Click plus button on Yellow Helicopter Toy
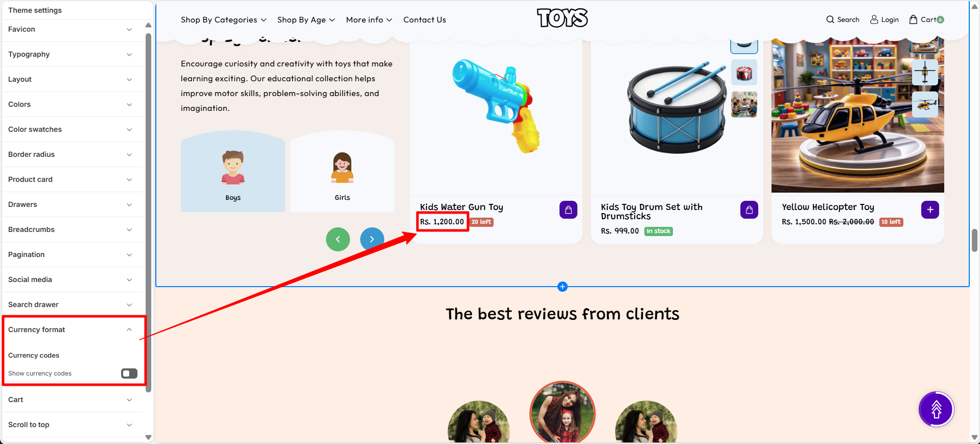The width and height of the screenshot is (980, 444). (930, 209)
